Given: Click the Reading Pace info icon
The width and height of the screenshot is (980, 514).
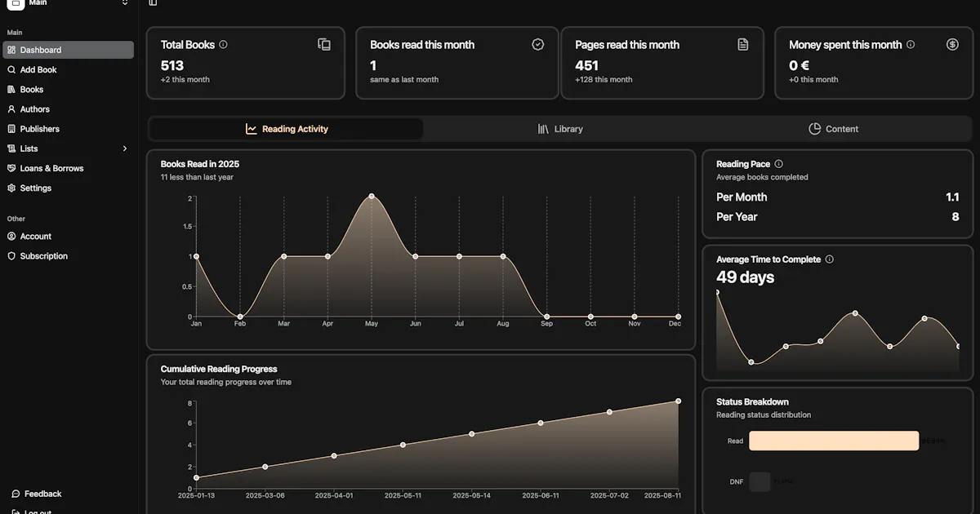Looking at the screenshot, I should click(778, 164).
